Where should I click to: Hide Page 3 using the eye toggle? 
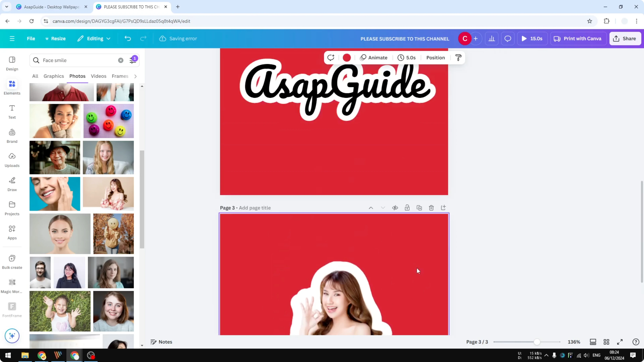395,208
